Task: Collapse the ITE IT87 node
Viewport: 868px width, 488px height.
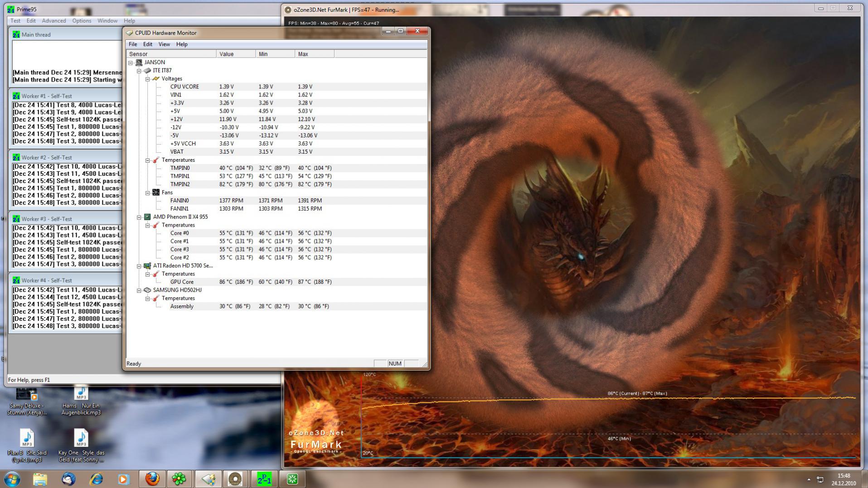Action: click(139, 71)
